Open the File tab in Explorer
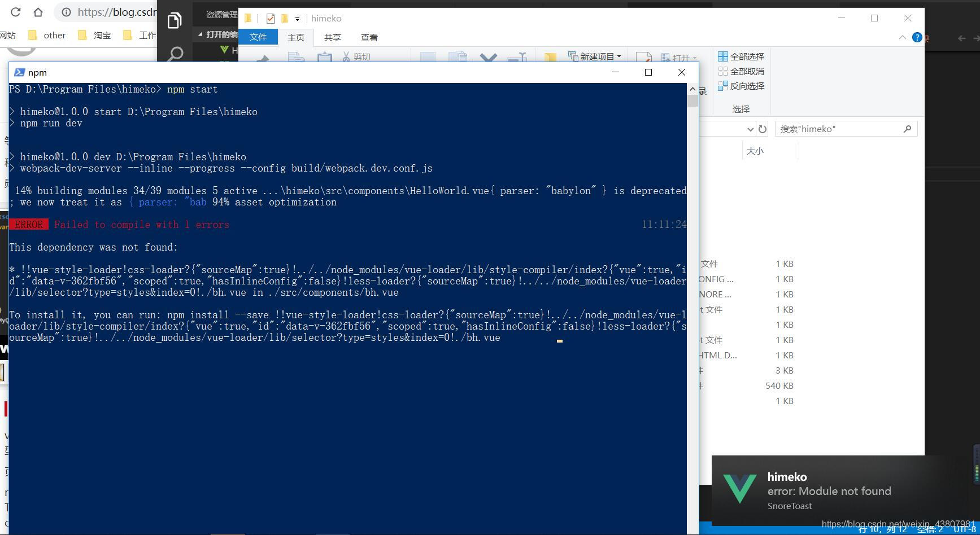The width and height of the screenshot is (980, 535). [258, 37]
